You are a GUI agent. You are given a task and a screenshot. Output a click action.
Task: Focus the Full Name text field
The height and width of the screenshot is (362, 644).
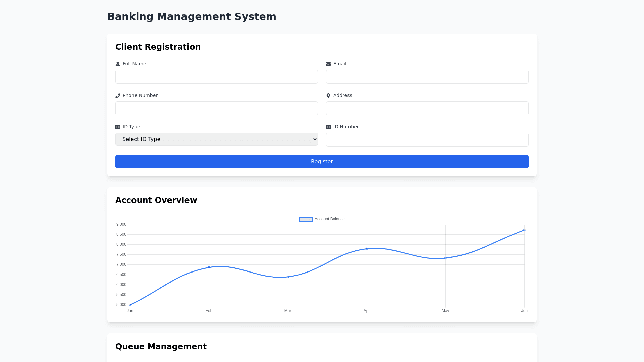click(x=216, y=77)
